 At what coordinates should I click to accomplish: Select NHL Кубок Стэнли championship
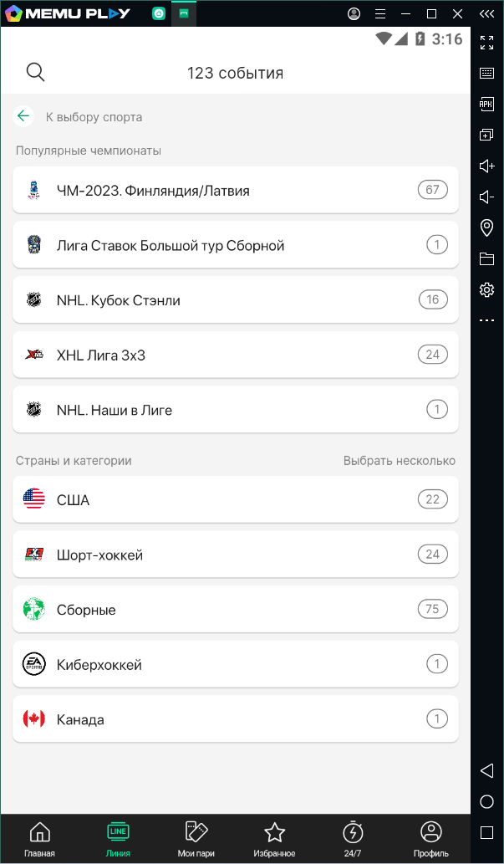[235, 300]
